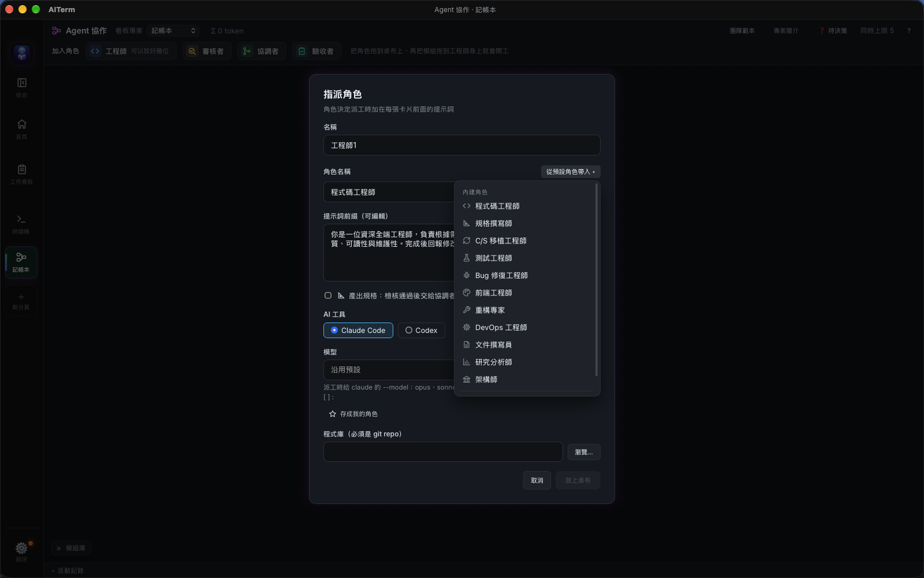The width and height of the screenshot is (924, 578).
Task: Click 同時上限 5 setting
Action: [x=877, y=31]
